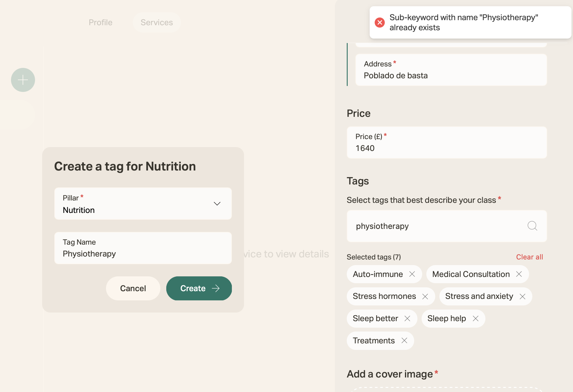Image resolution: width=573 pixels, height=392 pixels.
Task: Remove the Treatments tag
Action: (x=404, y=340)
